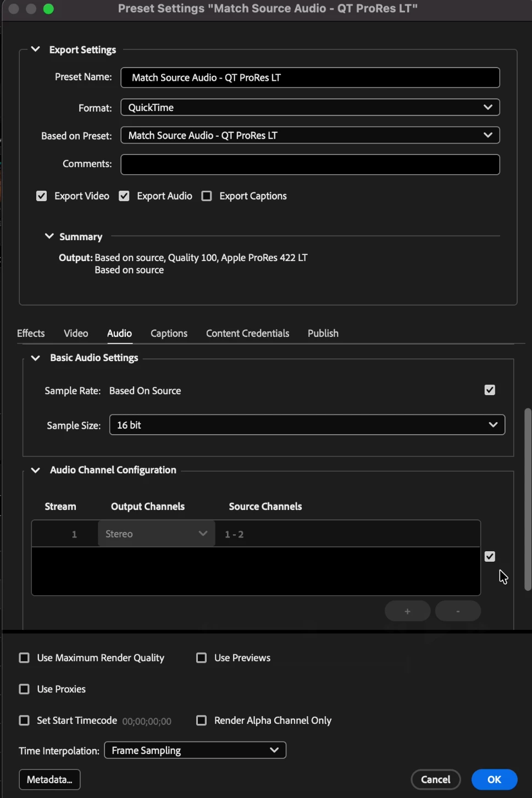Select the Audio tab
Screen dimensions: 532x798
coord(119,333)
